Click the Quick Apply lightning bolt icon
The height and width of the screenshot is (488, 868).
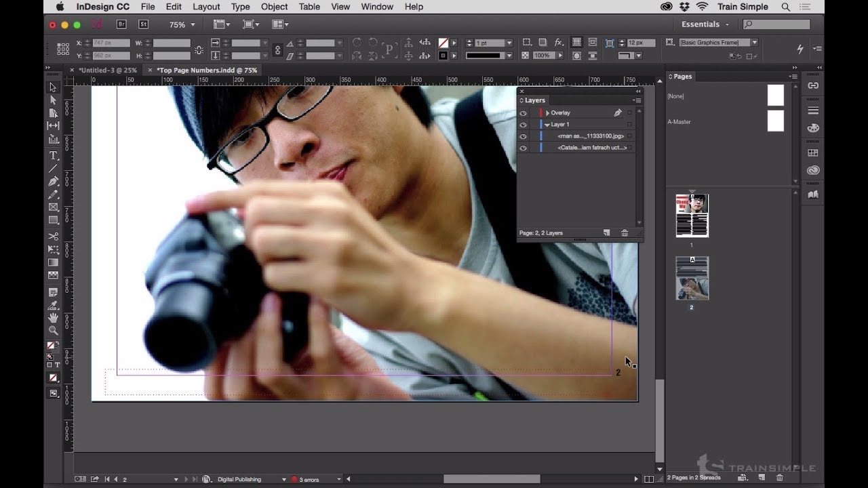tap(800, 49)
